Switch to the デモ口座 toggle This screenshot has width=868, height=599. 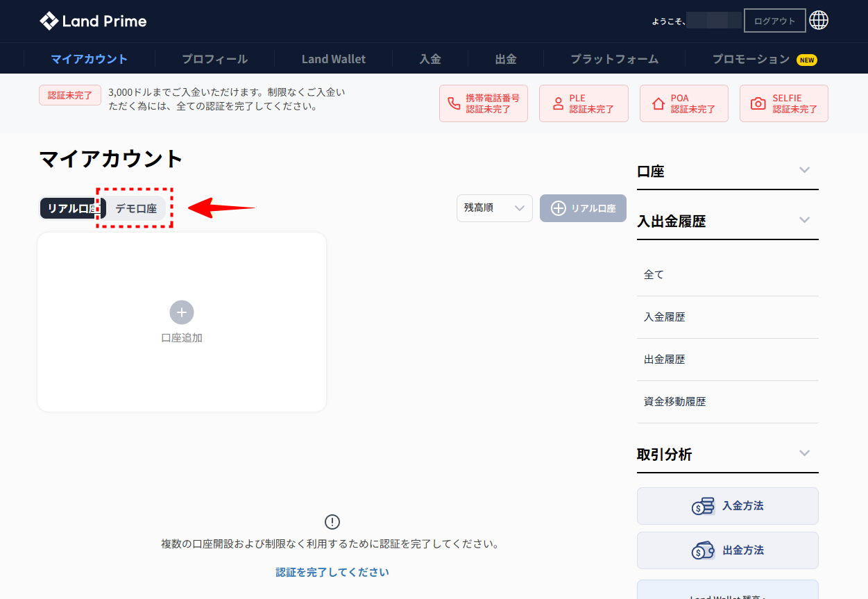136,208
